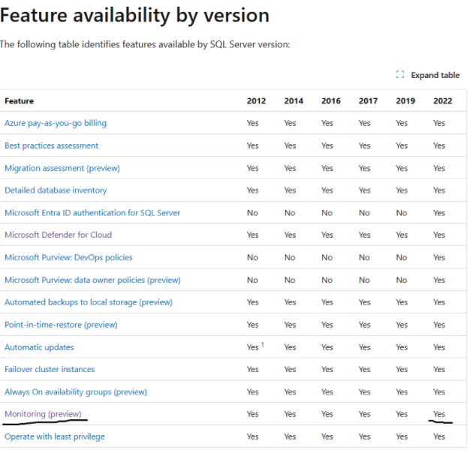Click 2017 cell for Point-in-time-restore (preview)
The width and height of the screenshot is (476, 453).
pos(364,325)
